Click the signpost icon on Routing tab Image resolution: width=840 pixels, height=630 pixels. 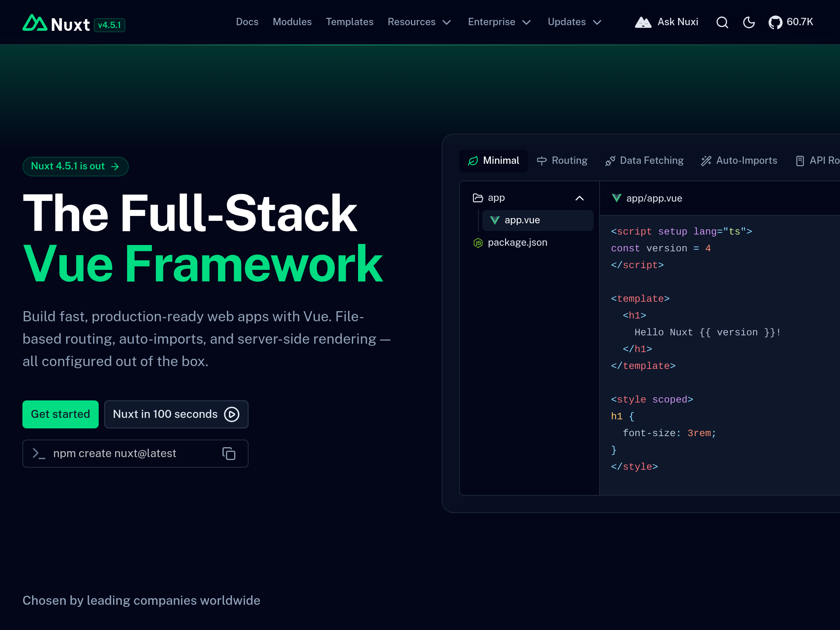point(542,161)
